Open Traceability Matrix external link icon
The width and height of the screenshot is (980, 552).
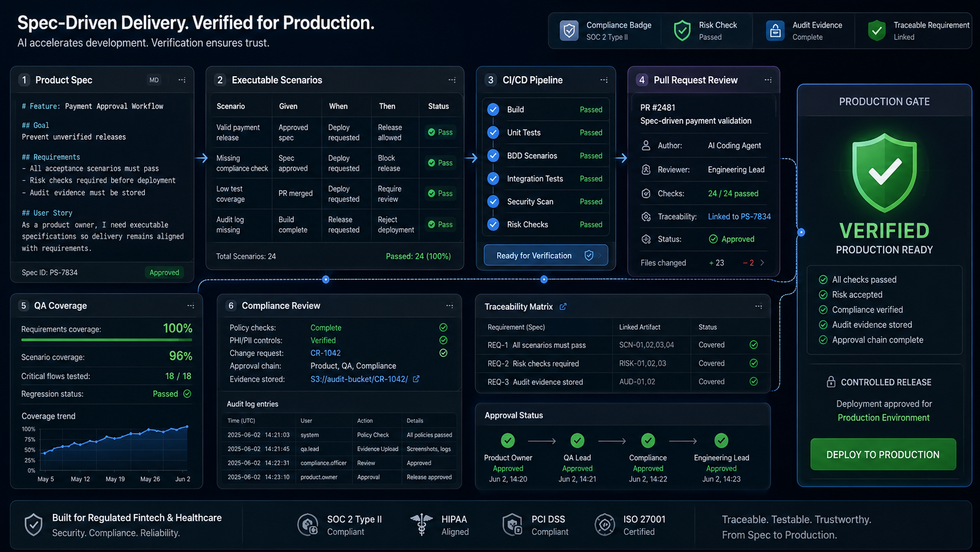(563, 307)
